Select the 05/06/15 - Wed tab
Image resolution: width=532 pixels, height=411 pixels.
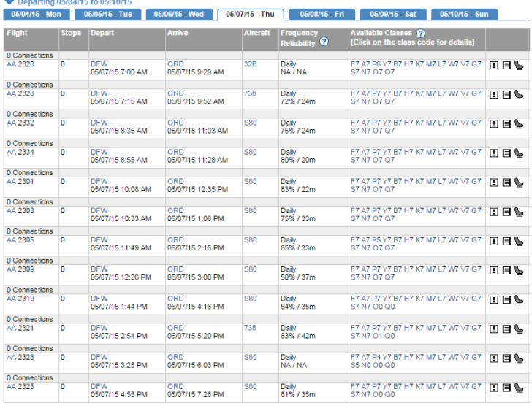click(x=179, y=14)
